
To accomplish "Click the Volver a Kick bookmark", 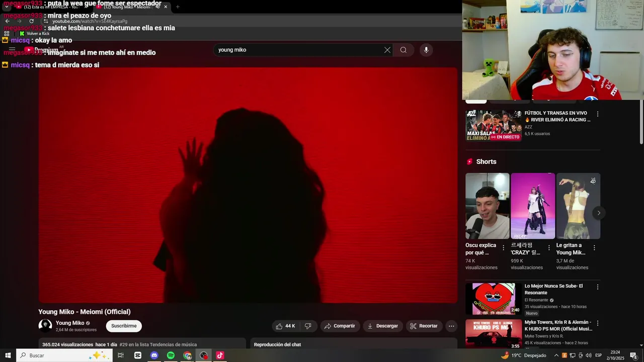I will tap(34, 33).
